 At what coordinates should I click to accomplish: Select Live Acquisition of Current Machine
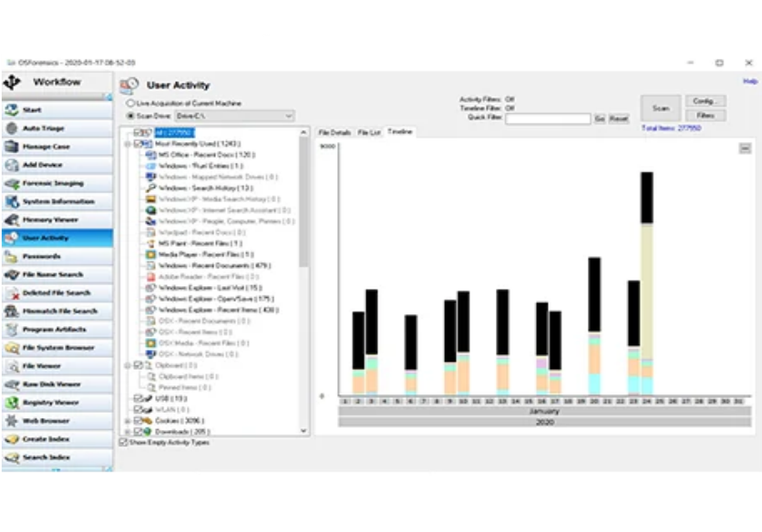pyautogui.click(x=130, y=104)
